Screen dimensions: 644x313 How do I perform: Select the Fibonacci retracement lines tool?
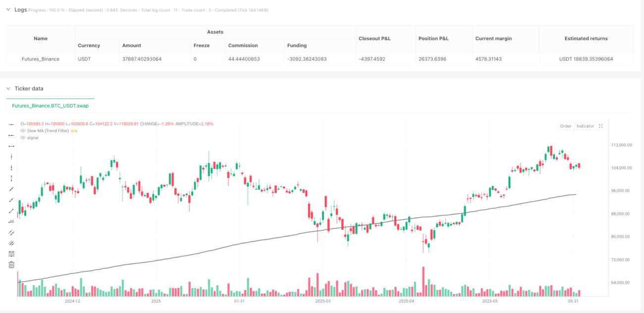[11, 254]
